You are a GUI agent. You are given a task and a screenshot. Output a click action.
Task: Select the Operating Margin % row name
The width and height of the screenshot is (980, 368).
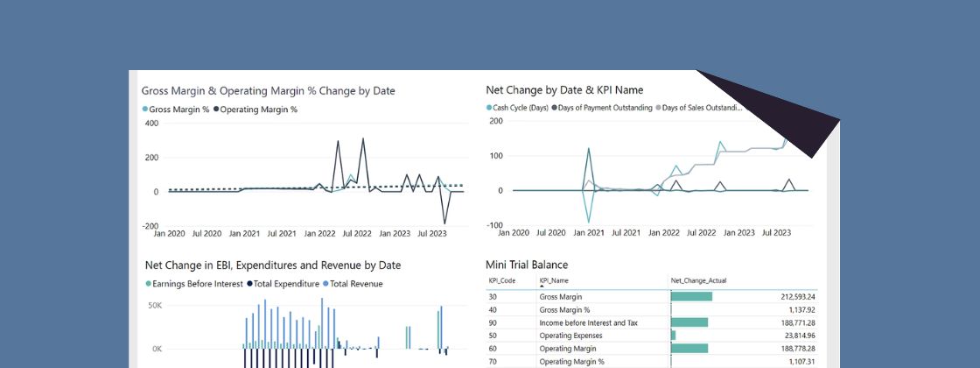[572, 362]
